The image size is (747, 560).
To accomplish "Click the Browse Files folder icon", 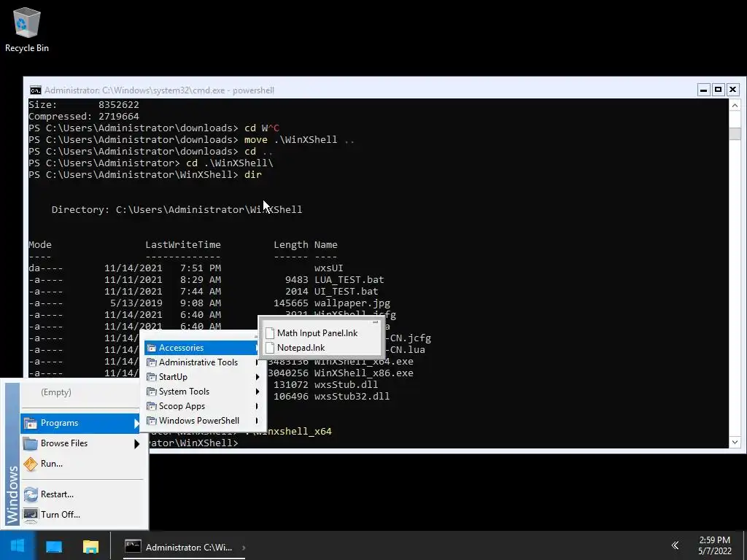I will pos(31,443).
